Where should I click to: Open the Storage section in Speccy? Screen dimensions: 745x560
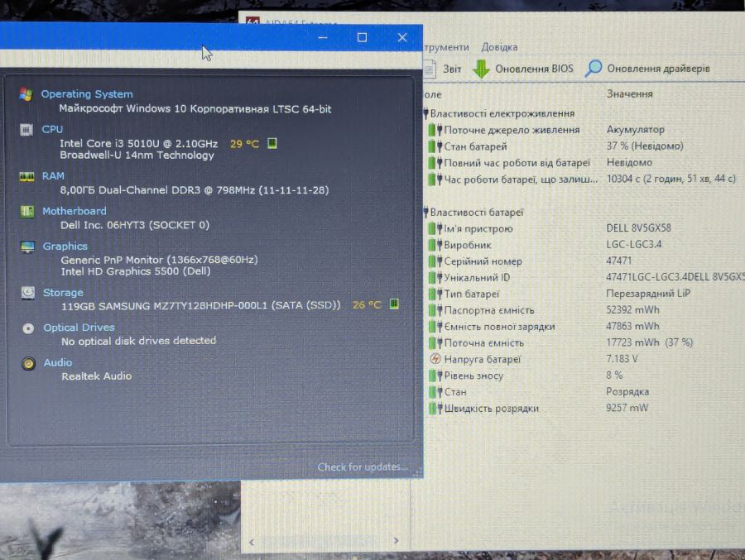tap(63, 293)
